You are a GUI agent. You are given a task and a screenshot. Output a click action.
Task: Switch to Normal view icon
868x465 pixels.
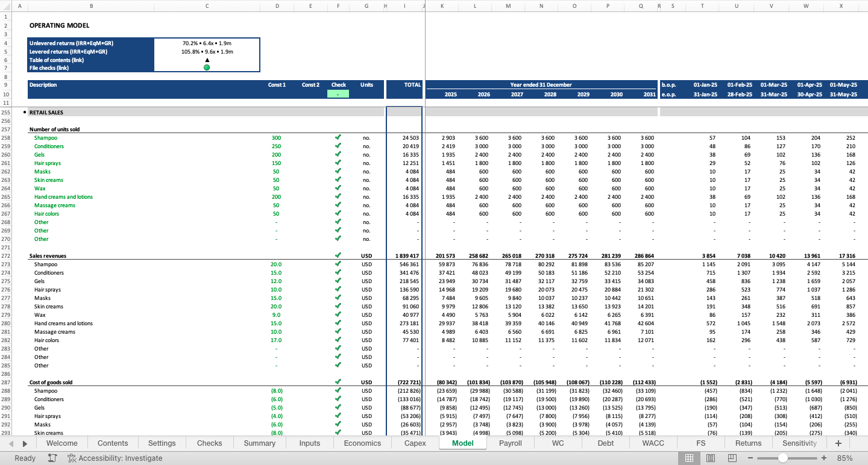[x=690, y=458]
